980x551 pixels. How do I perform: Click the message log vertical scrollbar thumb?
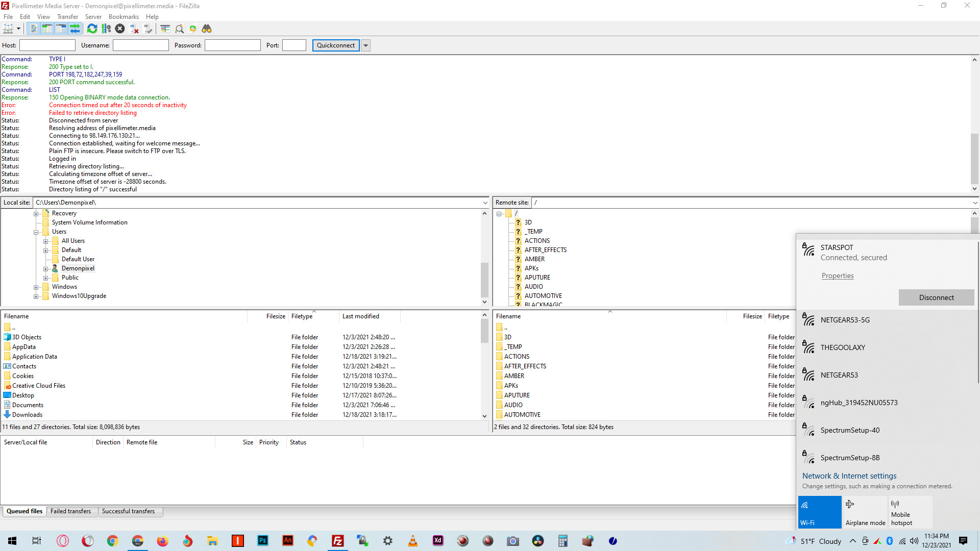tap(974, 158)
